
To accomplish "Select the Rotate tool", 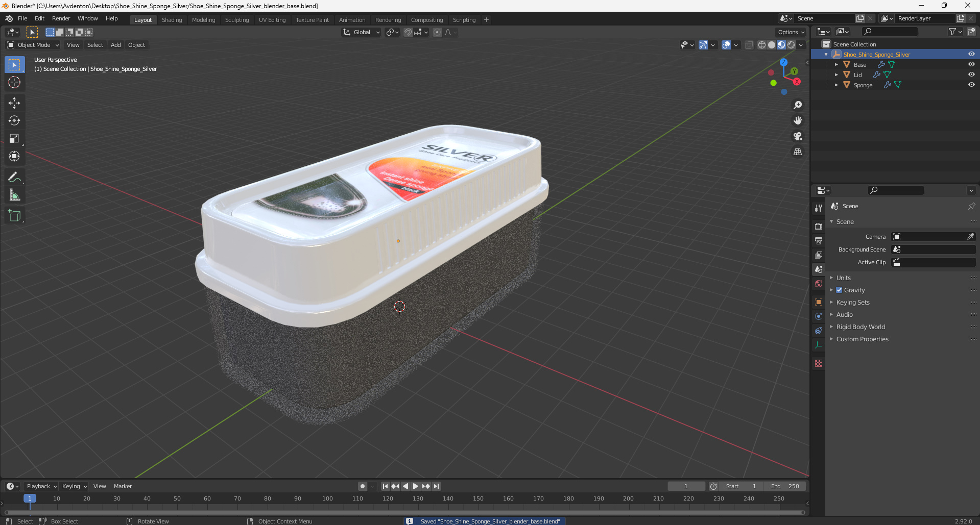I will pyautogui.click(x=14, y=121).
